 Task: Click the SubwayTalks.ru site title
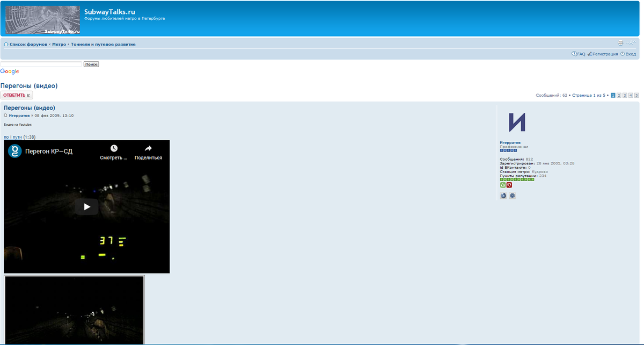(x=109, y=12)
